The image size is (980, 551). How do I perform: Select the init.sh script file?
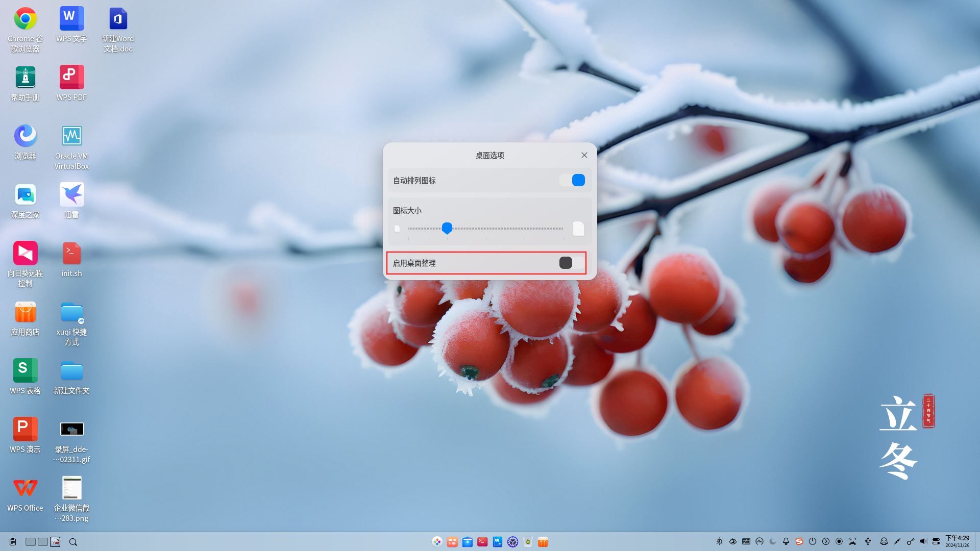71,260
